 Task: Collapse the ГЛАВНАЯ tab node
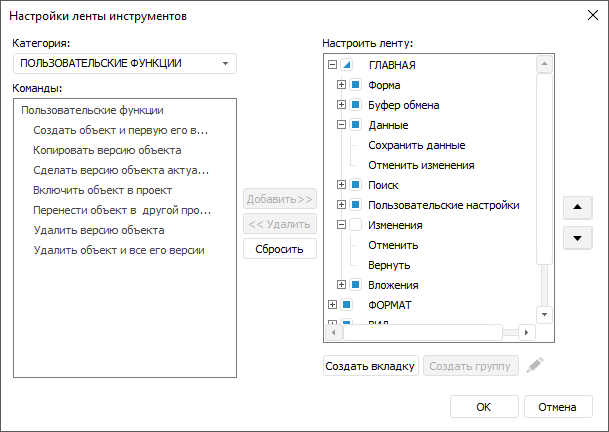(333, 65)
